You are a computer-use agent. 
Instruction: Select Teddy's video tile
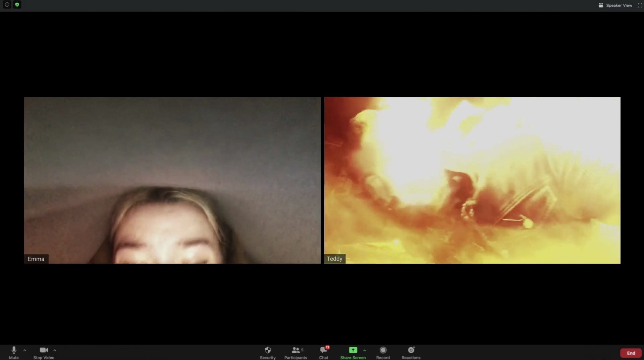pos(472,180)
